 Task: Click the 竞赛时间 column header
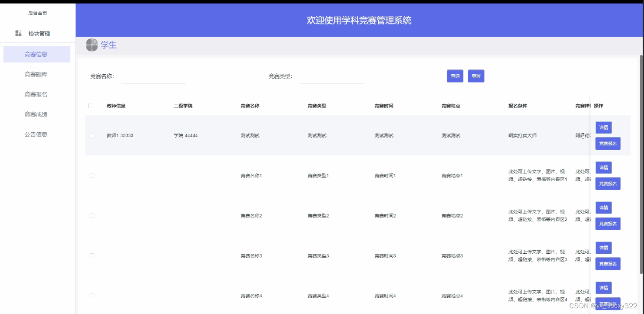point(384,106)
